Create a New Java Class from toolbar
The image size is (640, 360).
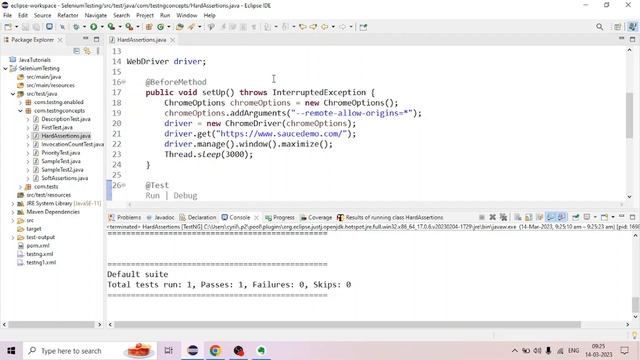tap(160, 27)
